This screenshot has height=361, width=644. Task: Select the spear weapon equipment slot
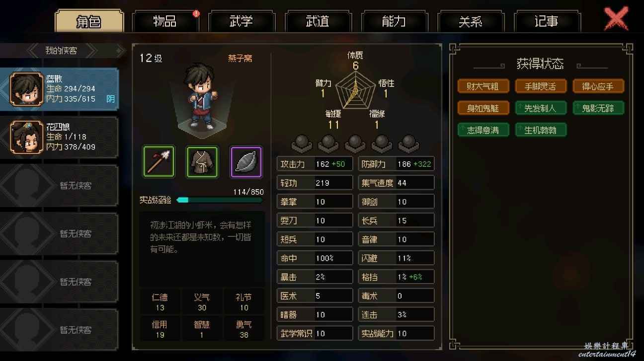pos(159,162)
